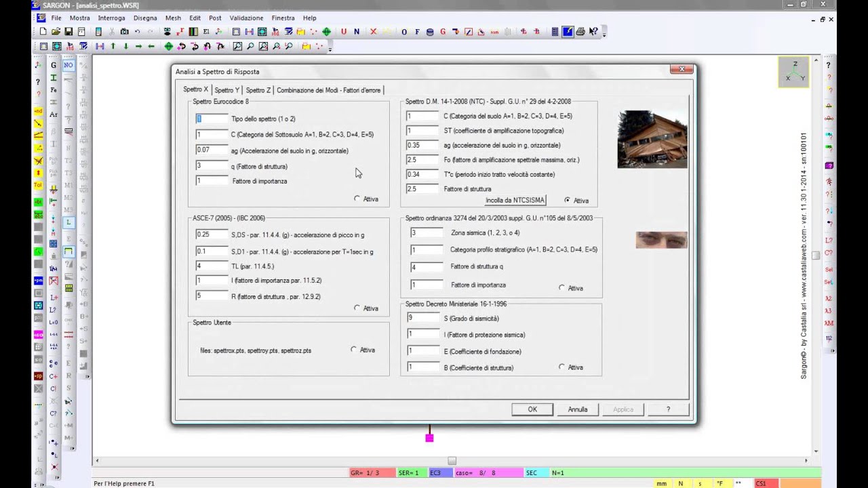
Task: Open the File menu
Action: tap(56, 18)
